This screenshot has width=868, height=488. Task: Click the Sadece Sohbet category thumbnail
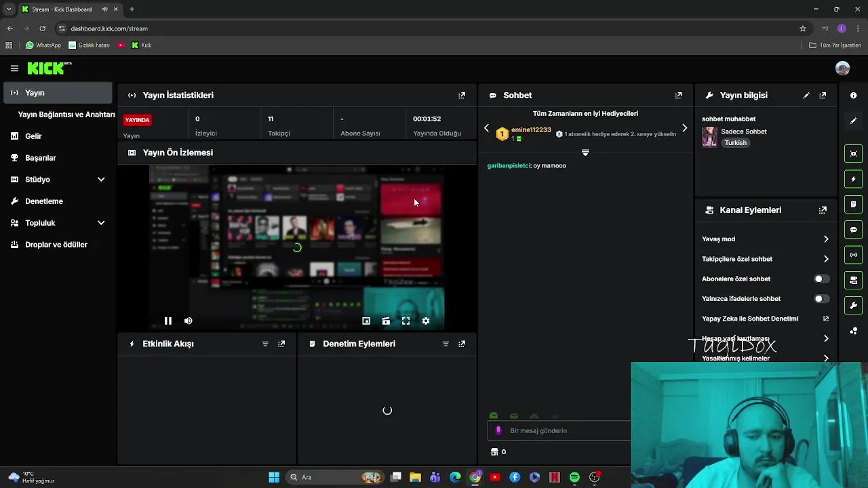click(709, 137)
